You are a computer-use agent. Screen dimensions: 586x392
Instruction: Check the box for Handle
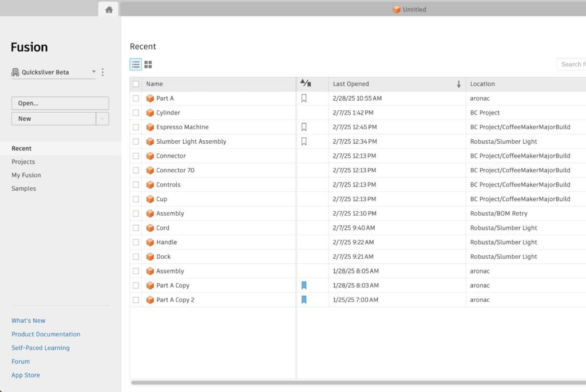click(x=136, y=242)
